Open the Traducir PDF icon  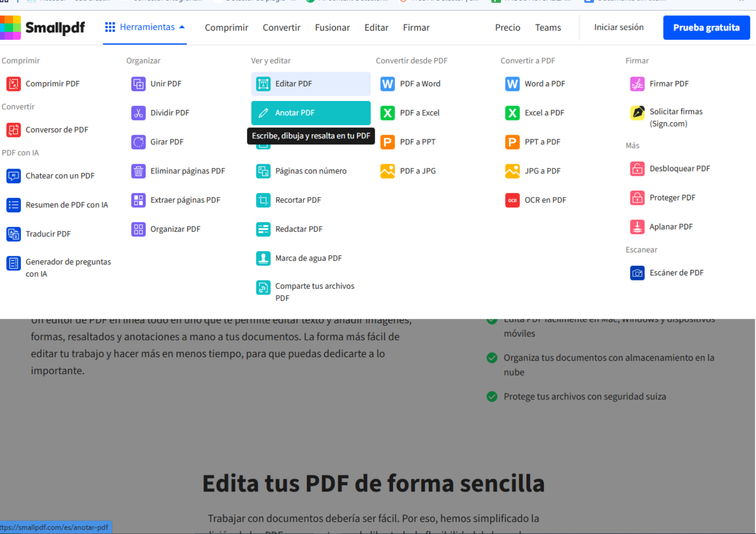click(14, 234)
